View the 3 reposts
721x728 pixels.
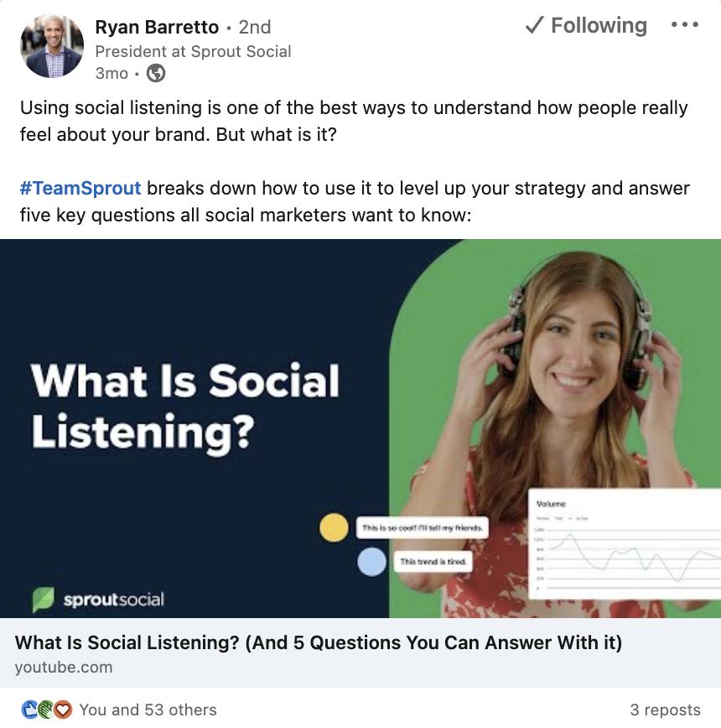click(x=665, y=710)
